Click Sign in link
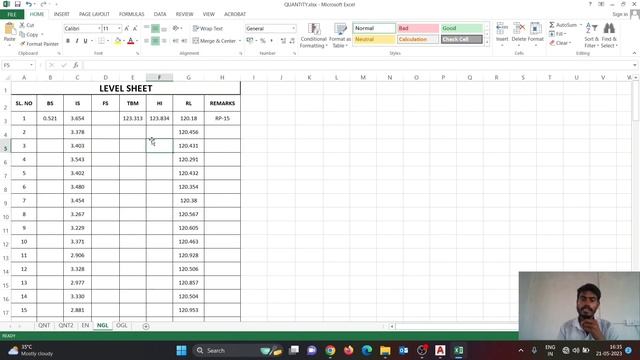 (620, 14)
